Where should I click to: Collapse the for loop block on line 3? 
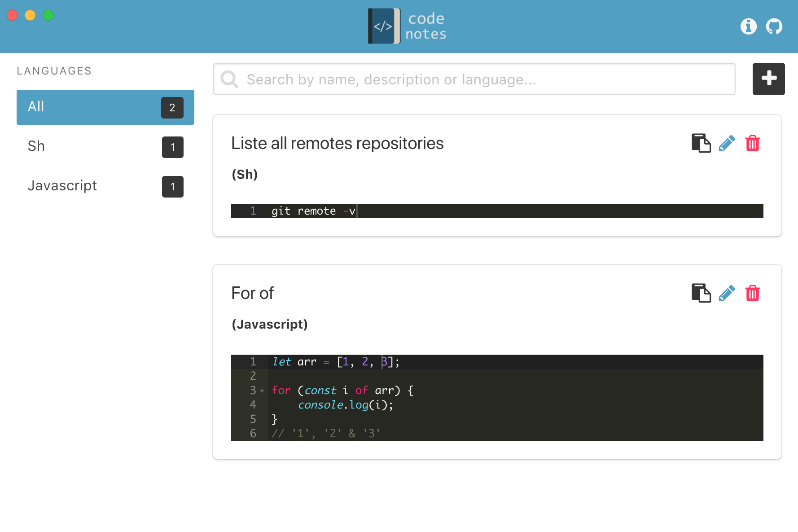(x=262, y=391)
